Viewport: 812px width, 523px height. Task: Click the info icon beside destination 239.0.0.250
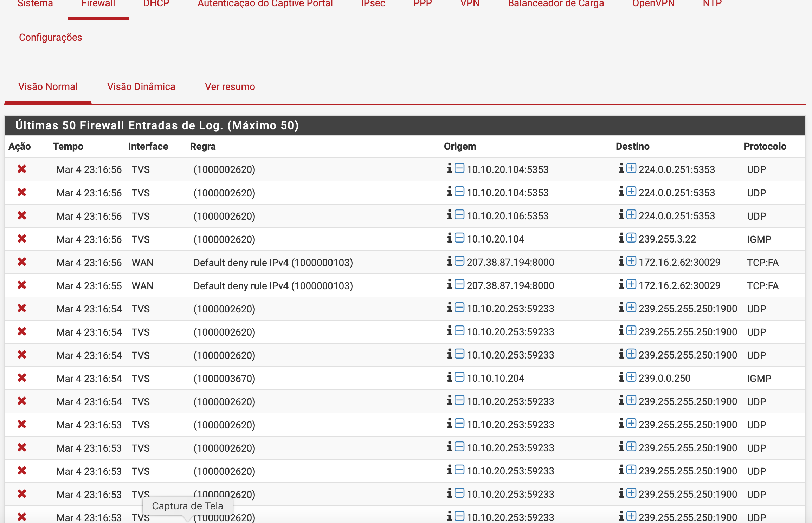(621, 377)
